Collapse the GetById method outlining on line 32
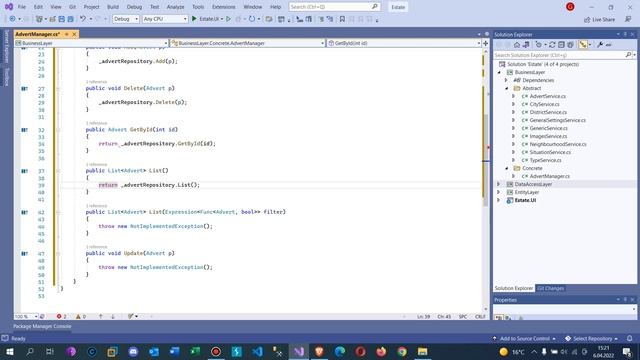This screenshot has height=360, width=640. pos(58,130)
